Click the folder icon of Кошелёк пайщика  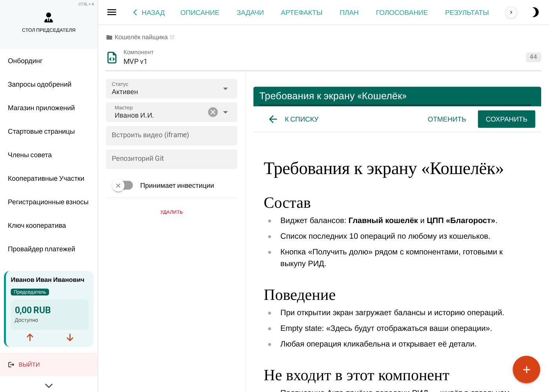click(109, 37)
